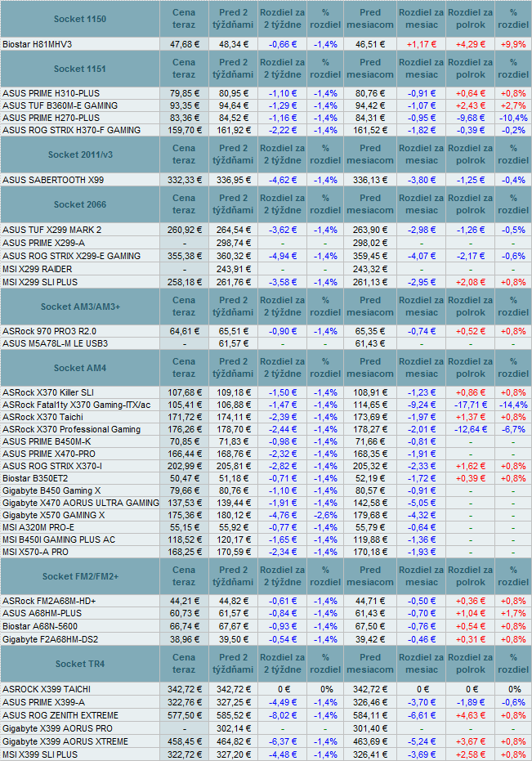Select ASRock FM2A68M-HD+ name
The height and width of the screenshot is (761, 532).
49,602
